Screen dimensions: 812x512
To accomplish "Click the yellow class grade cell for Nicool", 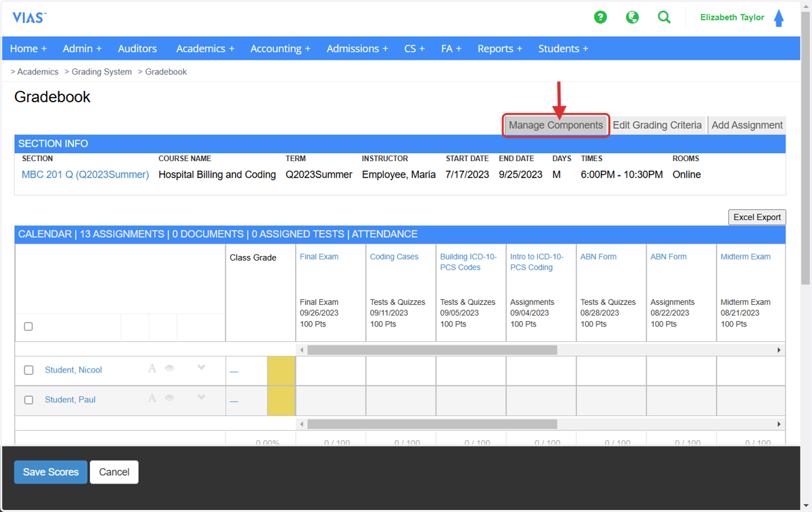I will click(281, 371).
